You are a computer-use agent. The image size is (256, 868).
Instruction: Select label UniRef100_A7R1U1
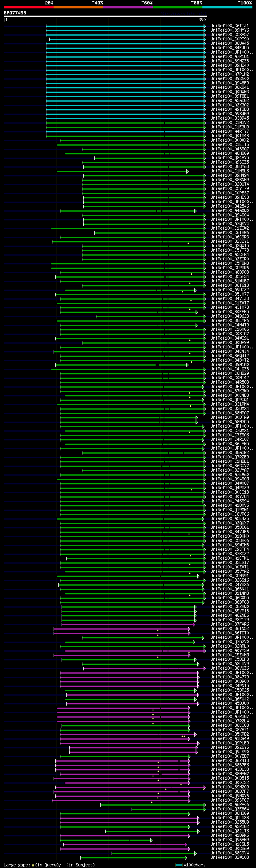(230, 57)
